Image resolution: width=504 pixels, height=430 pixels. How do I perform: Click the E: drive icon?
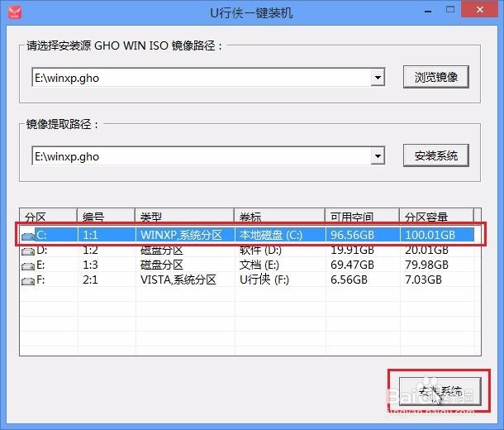coord(28,266)
